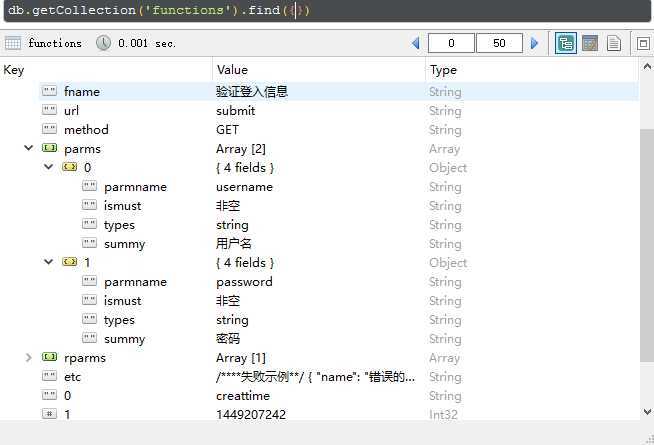Click the object icon of element 0
Viewport: 654px width, 445px height.
click(x=69, y=167)
